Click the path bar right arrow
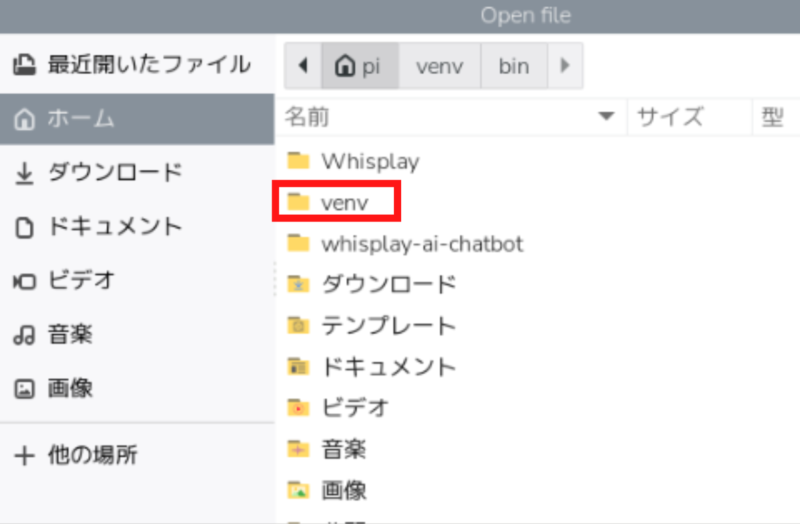800x524 pixels. coord(565,66)
